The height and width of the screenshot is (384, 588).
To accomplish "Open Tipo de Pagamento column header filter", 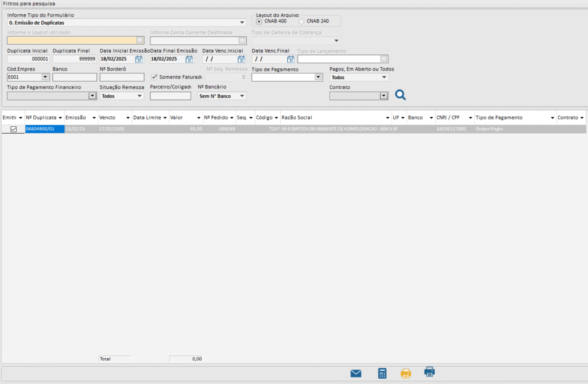I will click(x=552, y=118).
